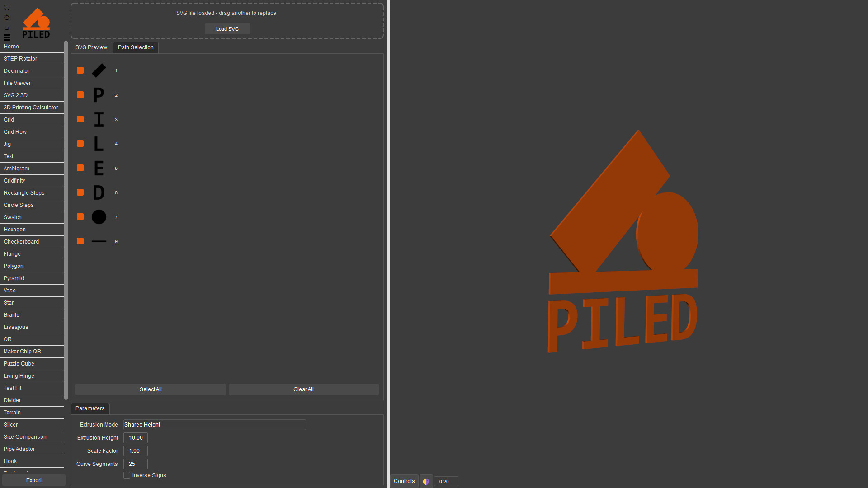The width and height of the screenshot is (868, 488).
Task: Click the Extrusion Height input field
Action: point(136,438)
